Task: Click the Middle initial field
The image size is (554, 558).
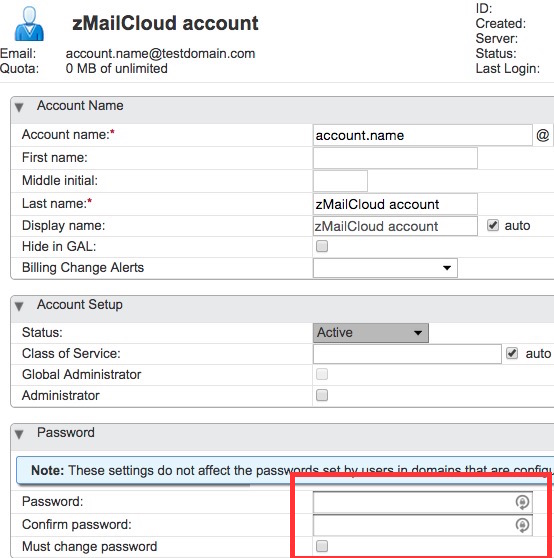Action: 340,181
